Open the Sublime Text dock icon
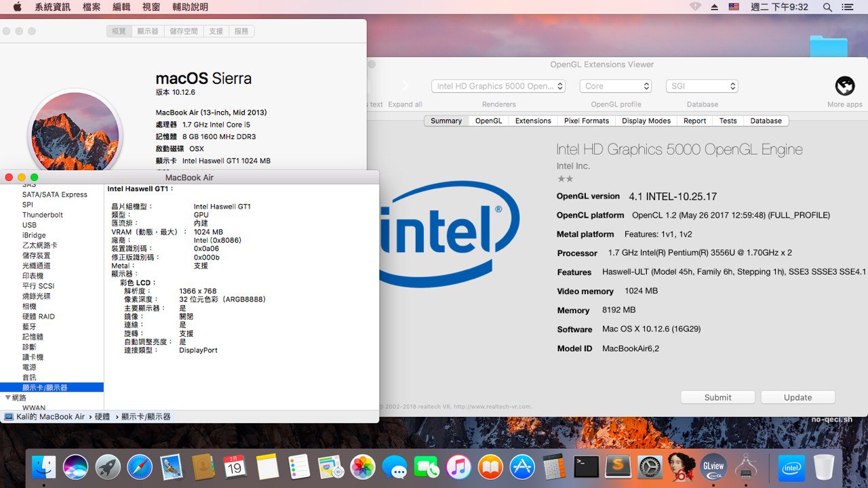Viewport: 868px width, 488px height. tap(618, 467)
